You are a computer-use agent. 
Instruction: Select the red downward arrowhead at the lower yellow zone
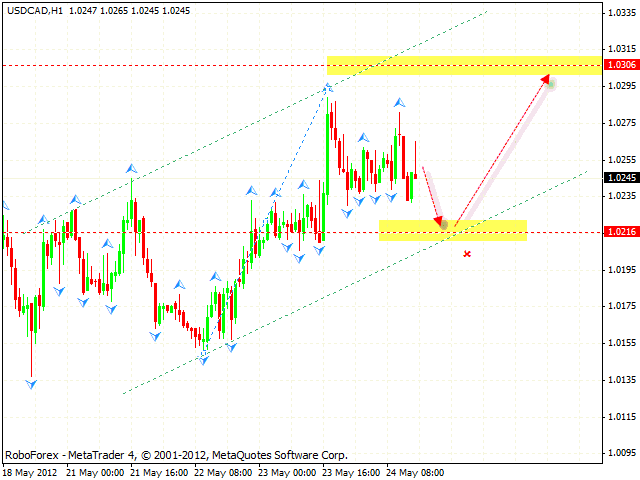pos(440,220)
